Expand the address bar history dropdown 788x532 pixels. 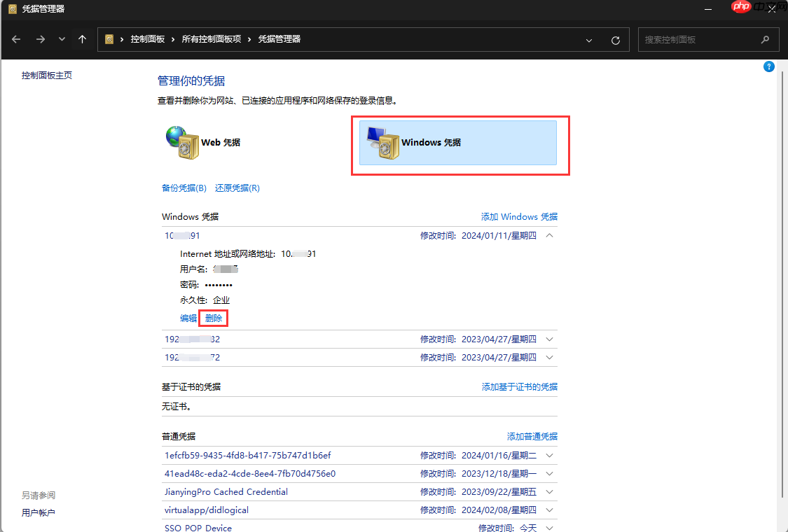(x=588, y=39)
